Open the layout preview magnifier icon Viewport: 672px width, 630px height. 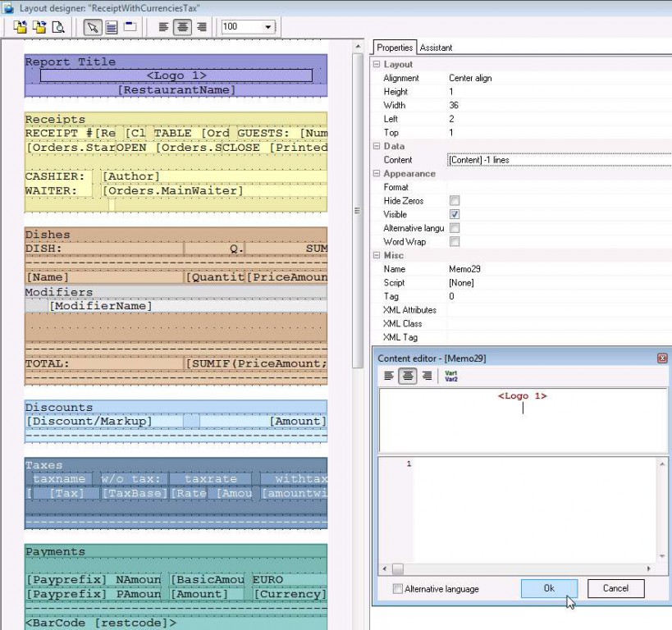click(x=58, y=27)
